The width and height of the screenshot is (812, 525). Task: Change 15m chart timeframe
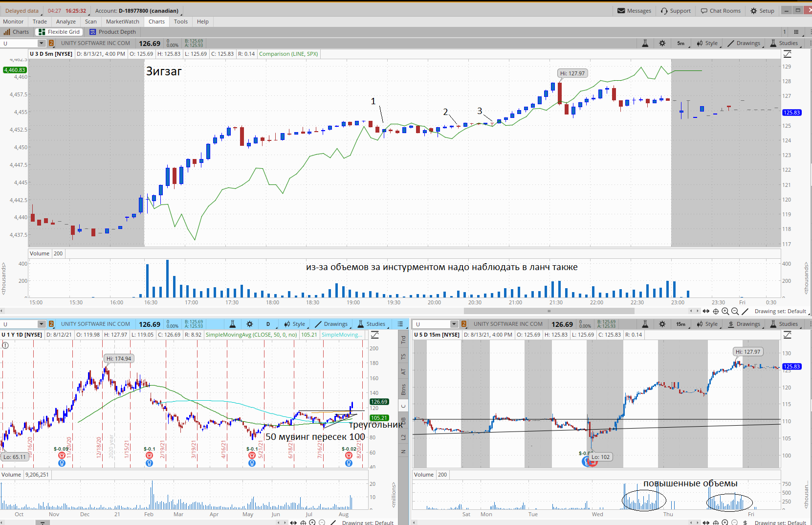coord(681,324)
